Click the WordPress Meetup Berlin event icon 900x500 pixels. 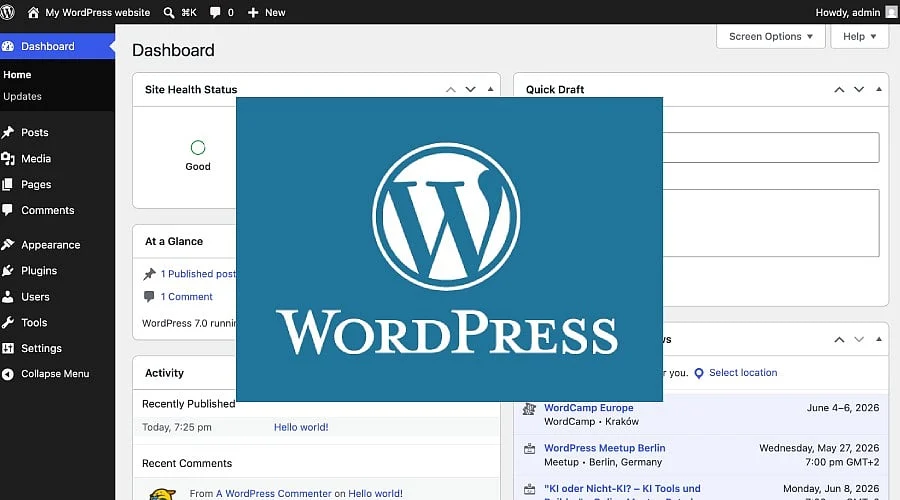(529, 449)
